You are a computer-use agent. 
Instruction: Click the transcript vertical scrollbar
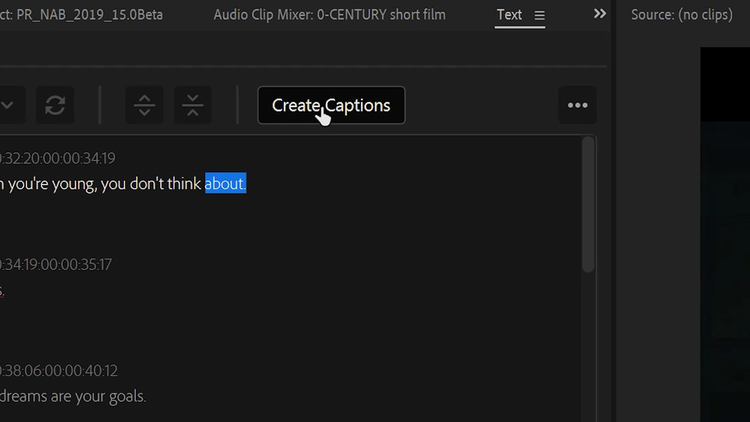point(588,205)
